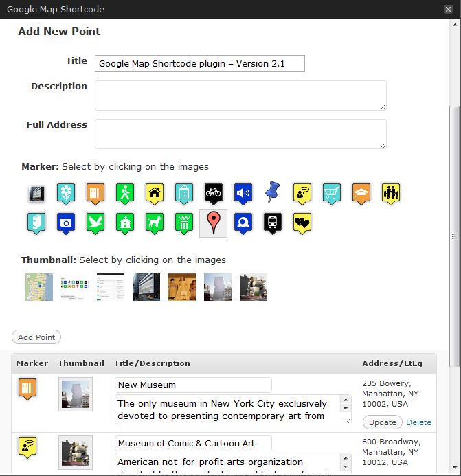461x476 pixels.
Task: Select the dolls thumbnail image
Action: point(182,287)
